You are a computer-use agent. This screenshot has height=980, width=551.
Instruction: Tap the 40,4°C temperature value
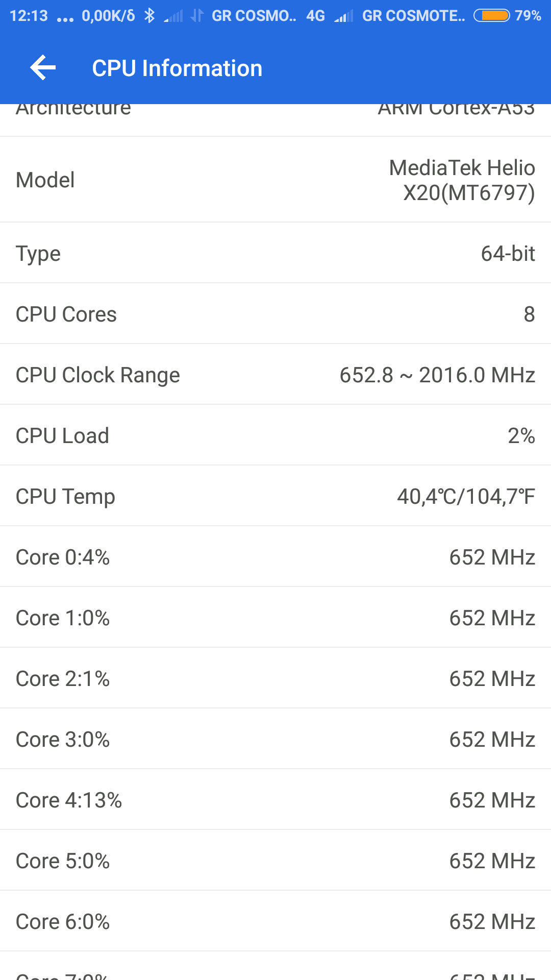pos(466,497)
